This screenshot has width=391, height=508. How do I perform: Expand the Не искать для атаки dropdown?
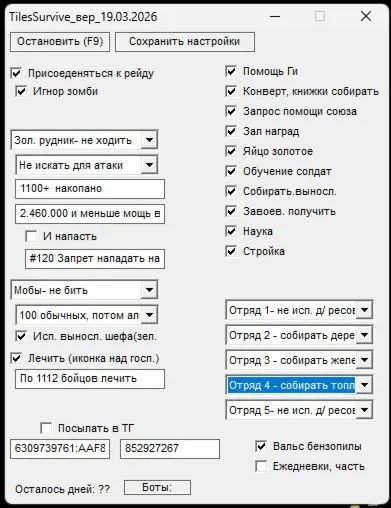point(149,165)
